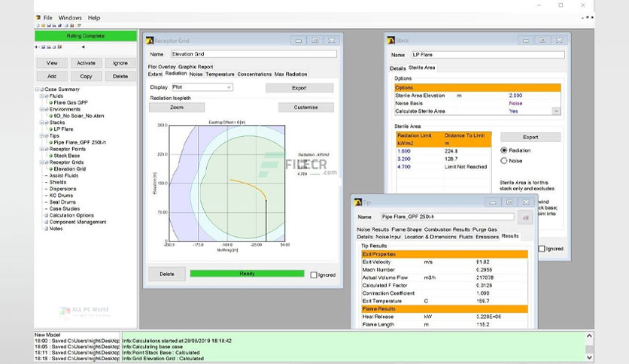Image resolution: width=629 pixels, height=364 pixels.
Task: Click the View button
Action: pos(52,63)
